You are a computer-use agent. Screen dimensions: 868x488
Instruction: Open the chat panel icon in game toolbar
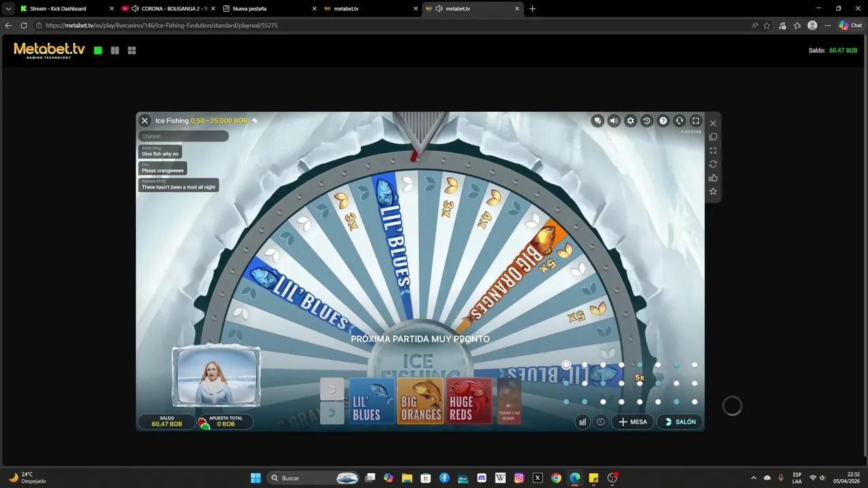click(x=597, y=121)
